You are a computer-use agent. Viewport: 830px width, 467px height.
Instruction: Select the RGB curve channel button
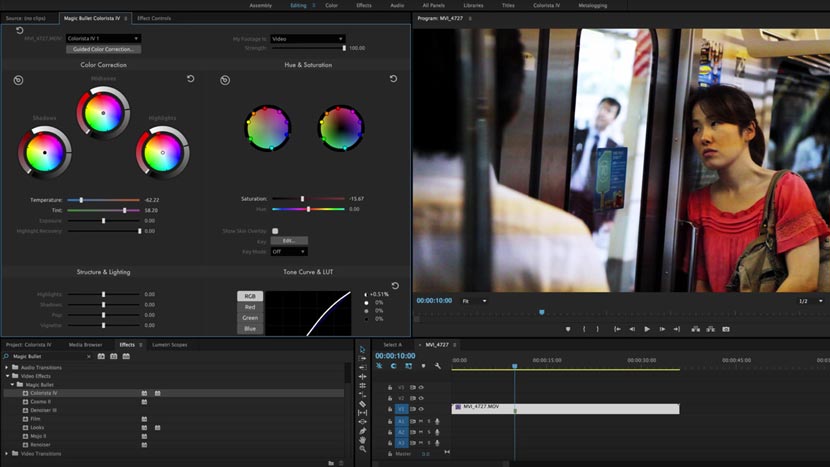250,296
